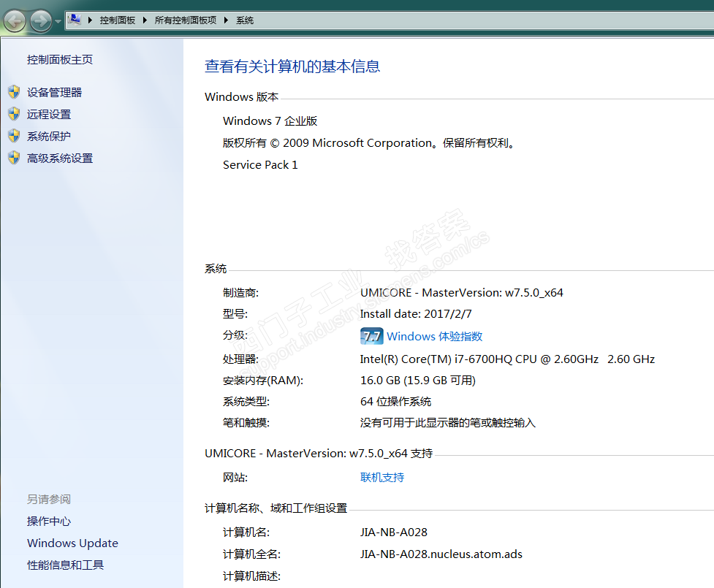Click the shield icon beside 远程设置
714x588 pixels.
14,114
